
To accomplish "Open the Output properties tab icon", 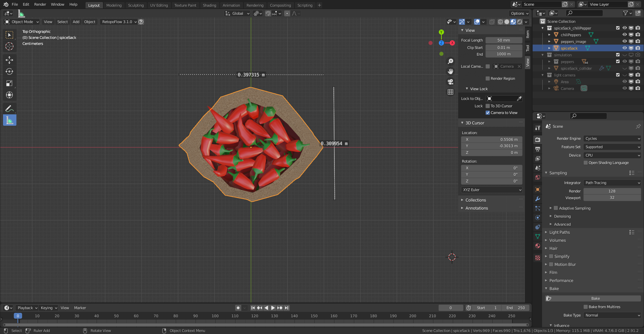I will 538,149.
